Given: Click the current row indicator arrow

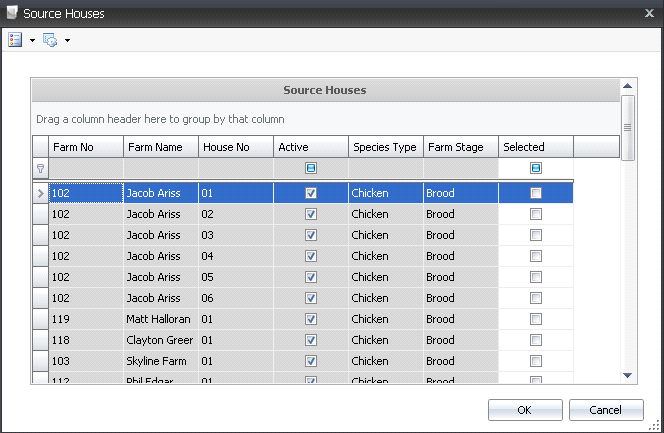Looking at the screenshot, I should pyautogui.click(x=40, y=193).
